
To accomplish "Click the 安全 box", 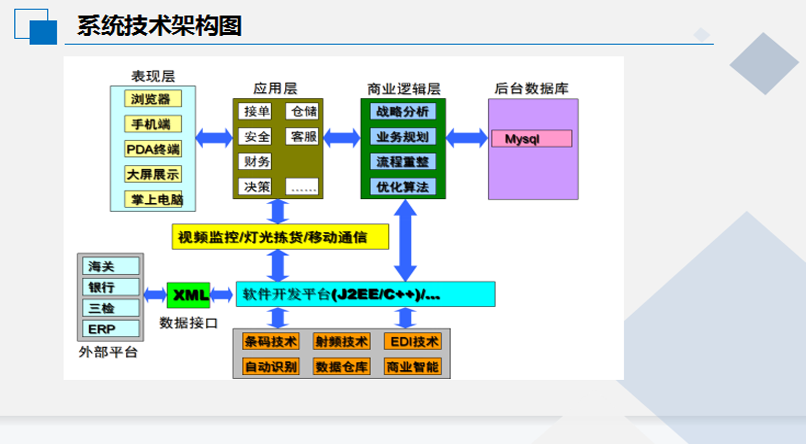I will point(255,137).
